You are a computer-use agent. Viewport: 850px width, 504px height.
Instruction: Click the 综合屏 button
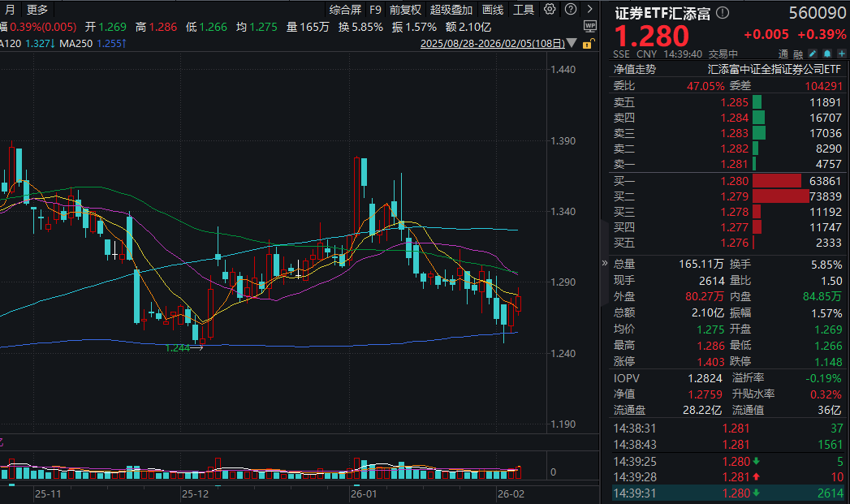346,9
